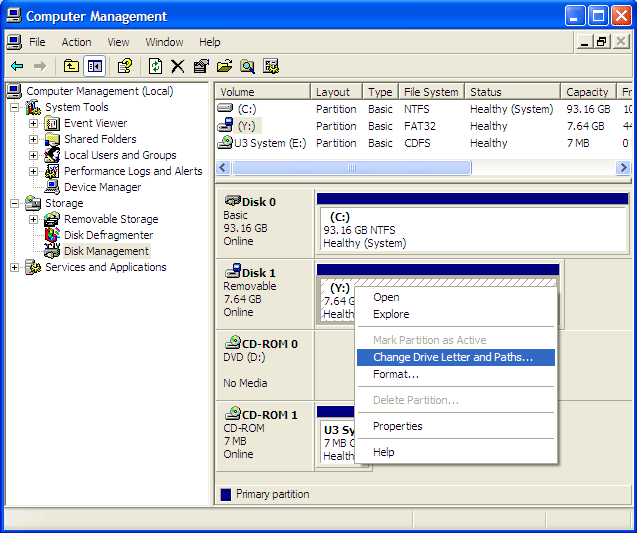Click the horizontal scrollbar thumb
The width and height of the screenshot is (637, 533).
(x=352, y=167)
